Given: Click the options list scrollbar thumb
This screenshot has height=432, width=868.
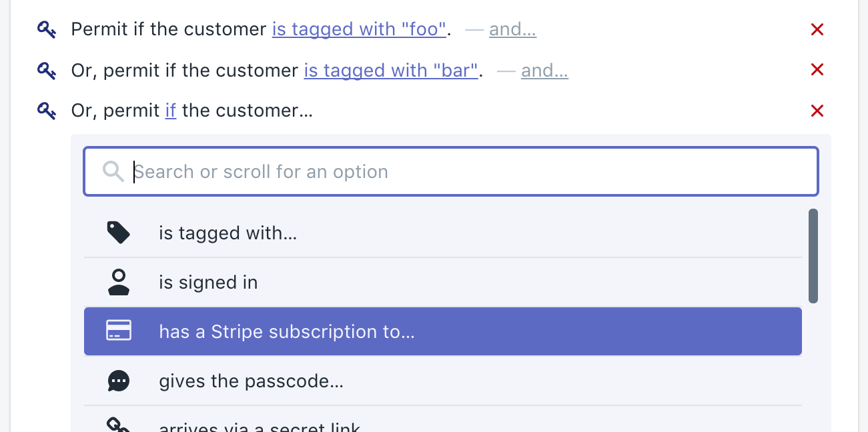Looking at the screenshot, I should pos(813,256).
